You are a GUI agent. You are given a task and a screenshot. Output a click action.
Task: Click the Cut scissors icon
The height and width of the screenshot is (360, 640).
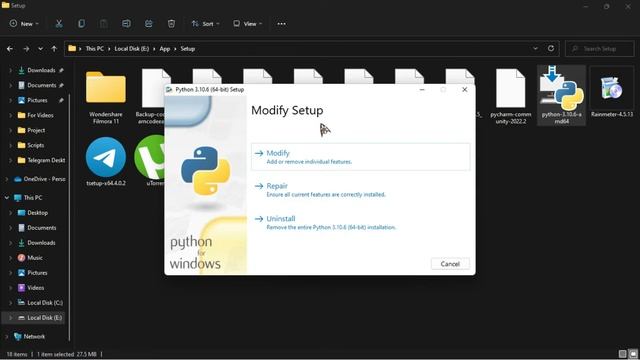[x=59, y=24]
